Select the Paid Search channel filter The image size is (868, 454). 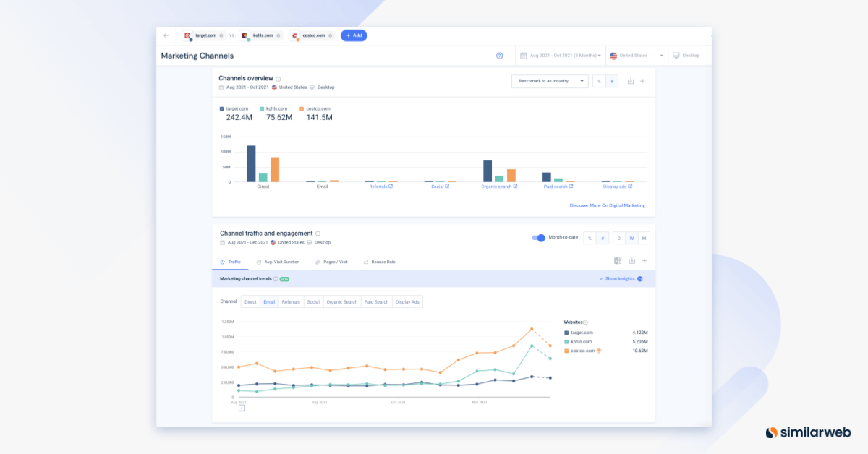[x=376, y=301]
